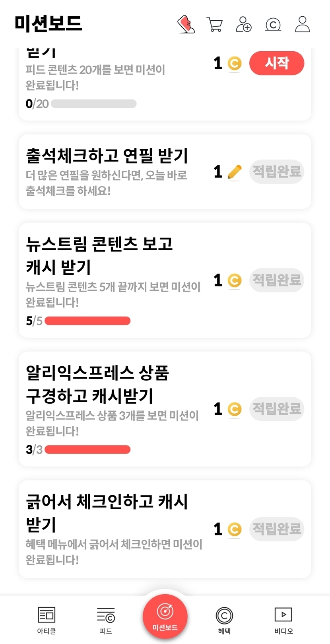Open the shopping cart

click(215, 24)
